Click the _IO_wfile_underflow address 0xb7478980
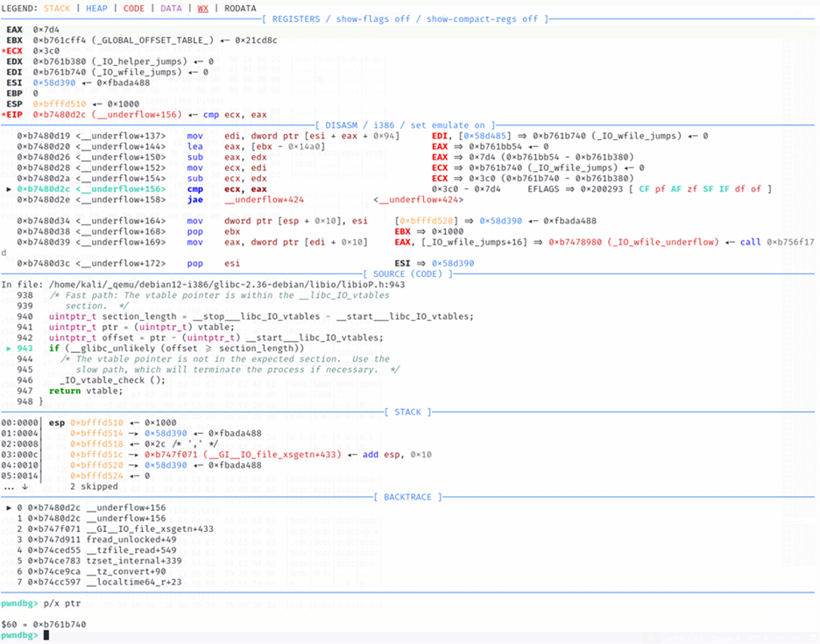This screenshot has width=820, height=644. tap(575, 242)
